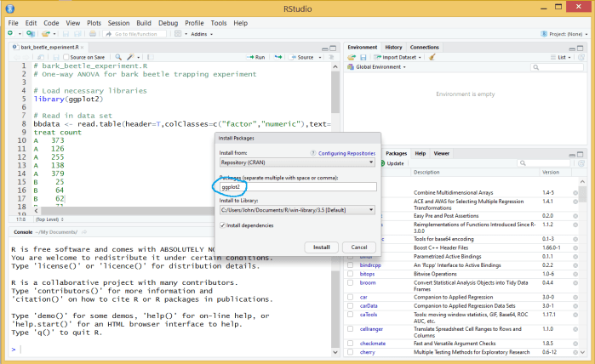Click the New File plus icon
595x364 pixels.
(x=10, y=34)
